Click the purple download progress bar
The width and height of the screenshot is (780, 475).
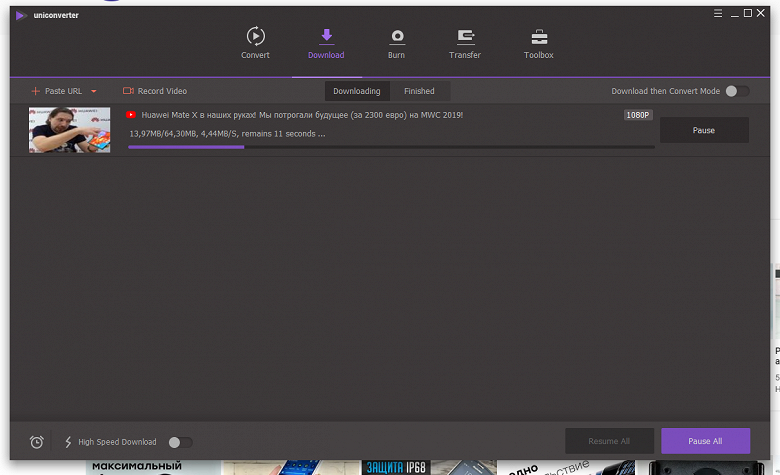391,147
